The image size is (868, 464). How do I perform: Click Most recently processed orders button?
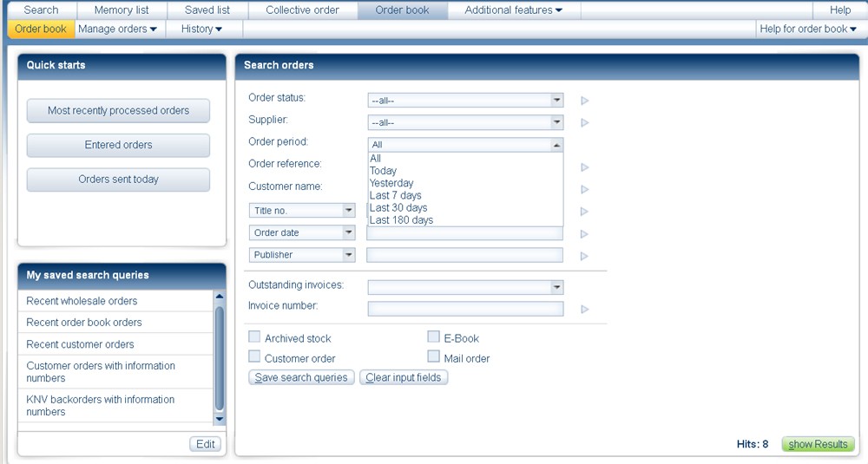[x=118, y=111]
